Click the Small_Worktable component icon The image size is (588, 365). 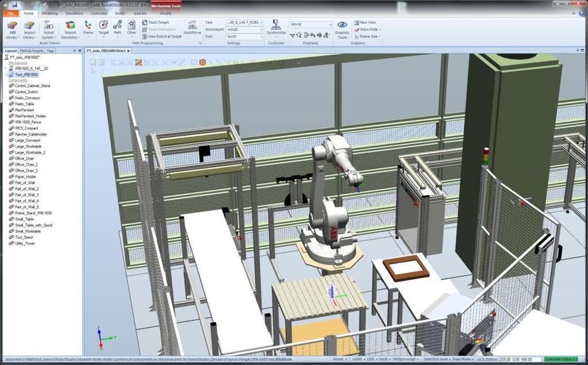coord(11,231)
